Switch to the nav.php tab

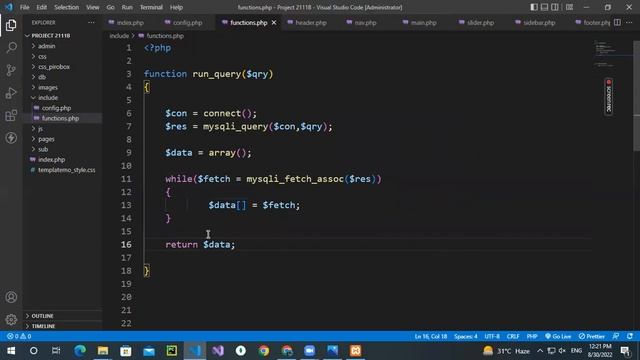point(365,22)
